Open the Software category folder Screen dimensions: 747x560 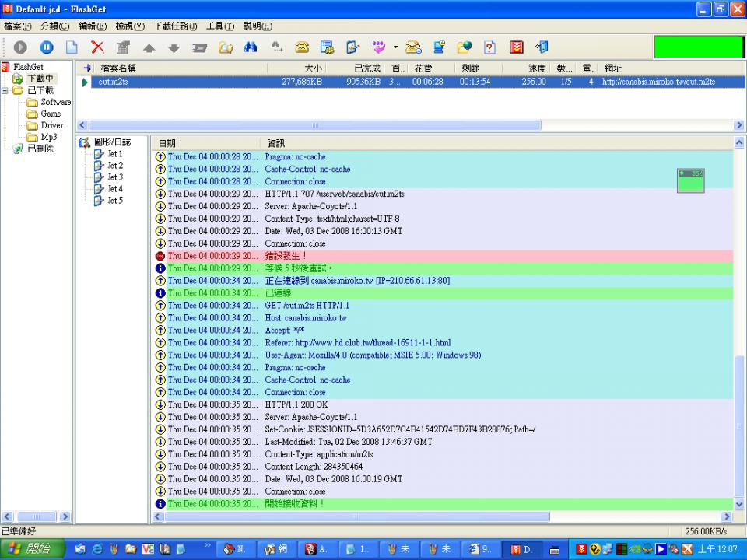[x=55, y=102]
